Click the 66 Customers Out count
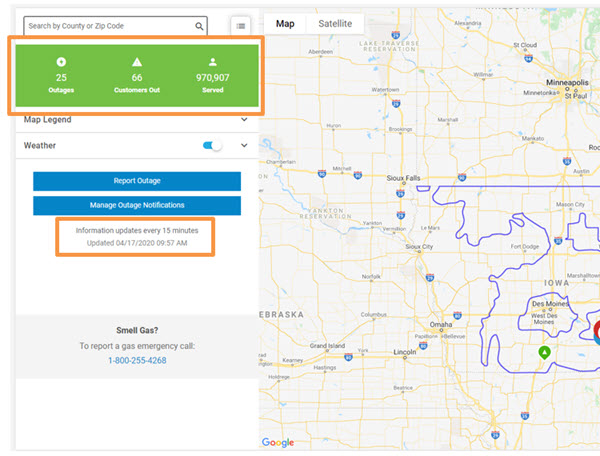 137,78
